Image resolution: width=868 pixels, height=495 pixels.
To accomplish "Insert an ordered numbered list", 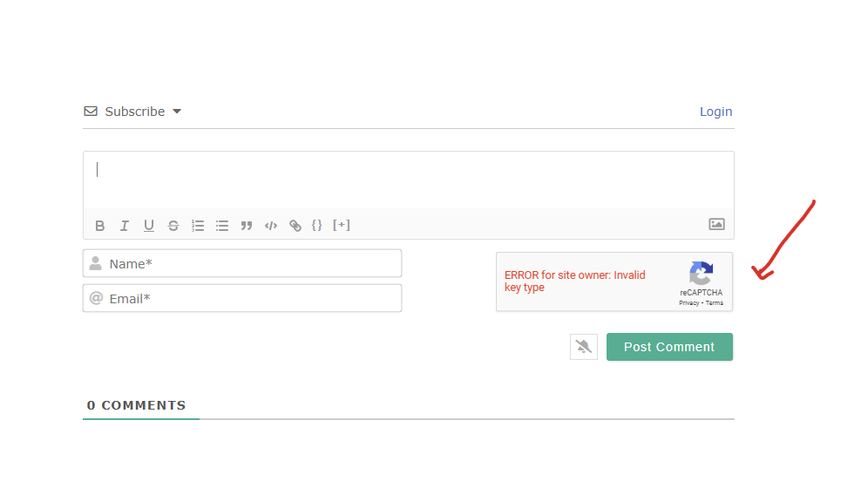I will 198,226.
